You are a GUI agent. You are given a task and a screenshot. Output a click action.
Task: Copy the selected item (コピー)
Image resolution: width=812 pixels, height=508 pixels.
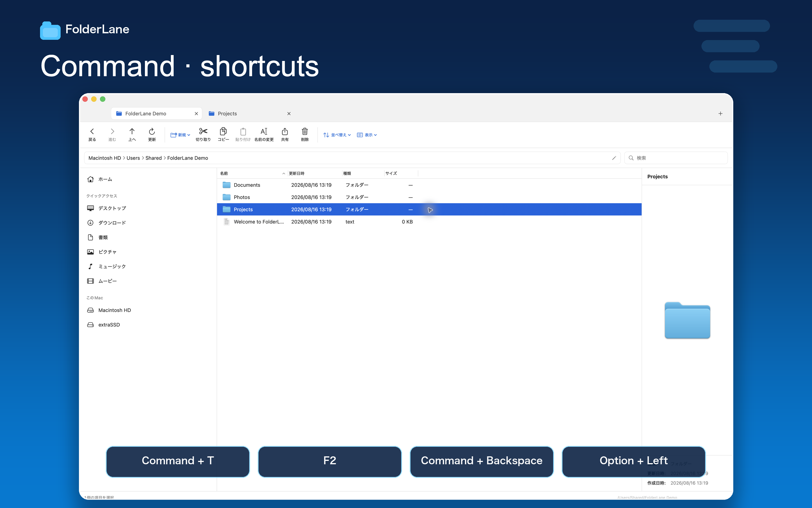coord(223,134)
